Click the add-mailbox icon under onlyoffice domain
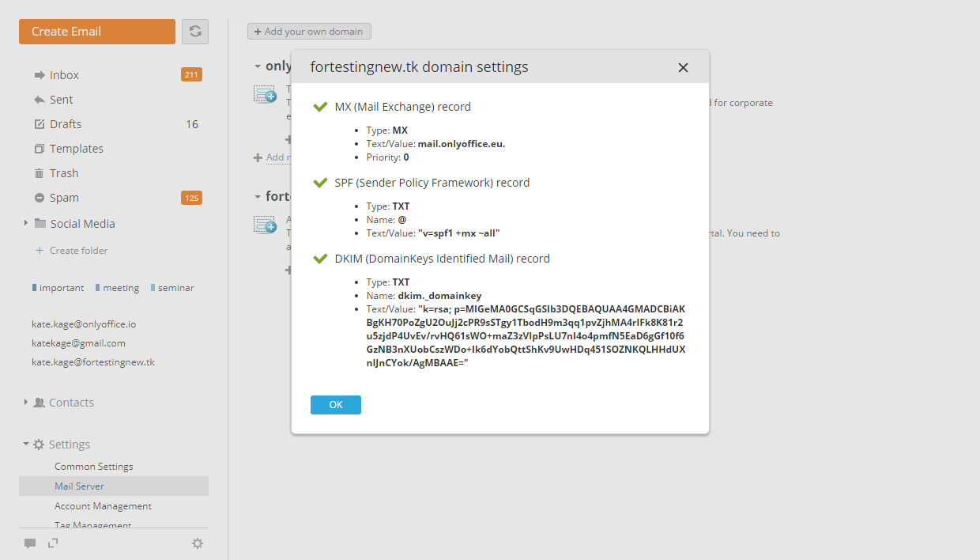This screenshot has width=980, height=560. (264, 93)
